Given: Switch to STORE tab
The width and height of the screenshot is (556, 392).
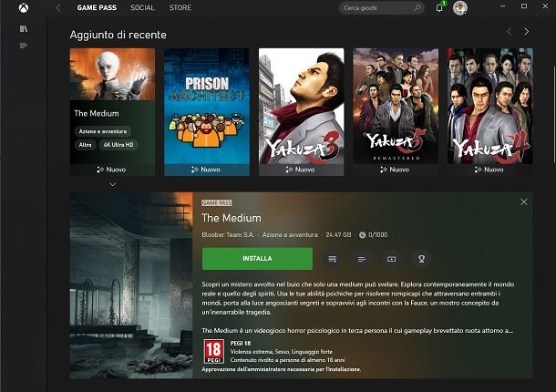Looking at the screenshot, I should 180,8.
